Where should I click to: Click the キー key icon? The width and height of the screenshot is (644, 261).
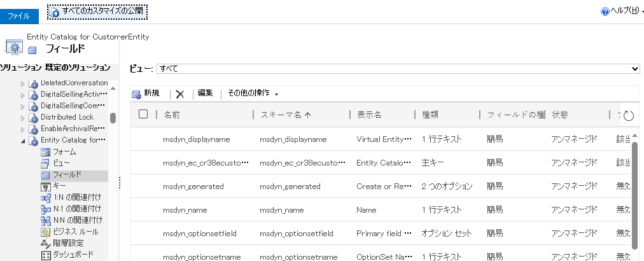coord(45,187)
